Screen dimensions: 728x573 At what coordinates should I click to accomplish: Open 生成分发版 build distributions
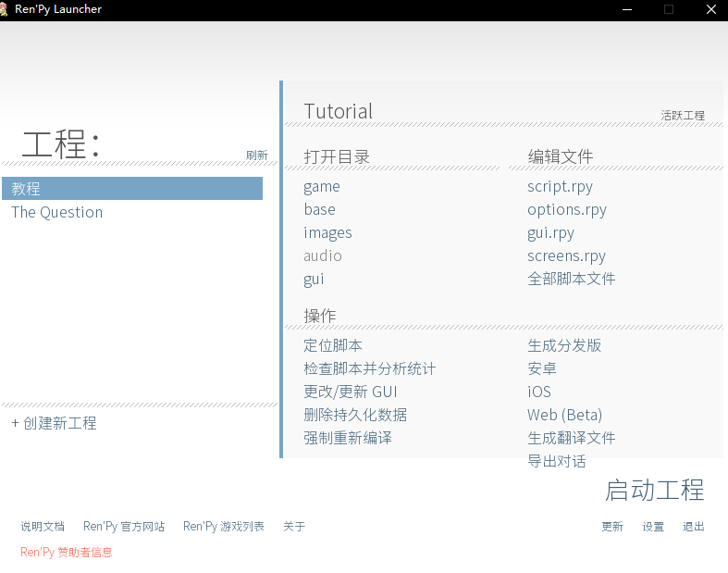click(x=564, y=345)
